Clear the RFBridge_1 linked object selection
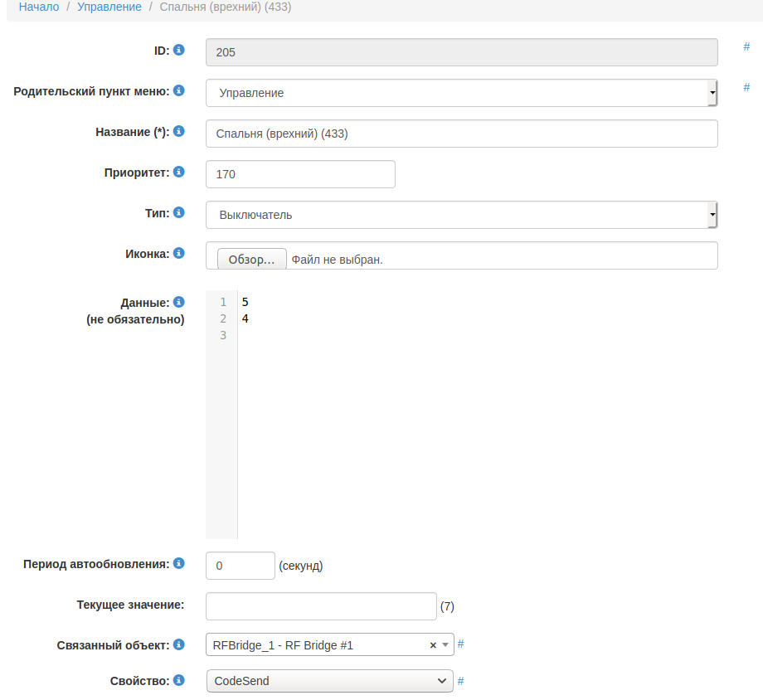Screen dimensions: 763x700 pos(433,645)
